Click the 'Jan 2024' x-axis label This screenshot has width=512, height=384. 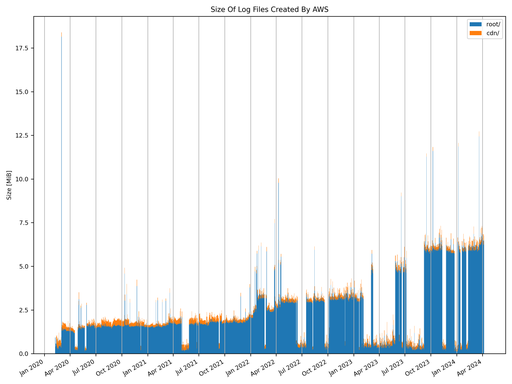pyautogui.click(x=444, y=367)
